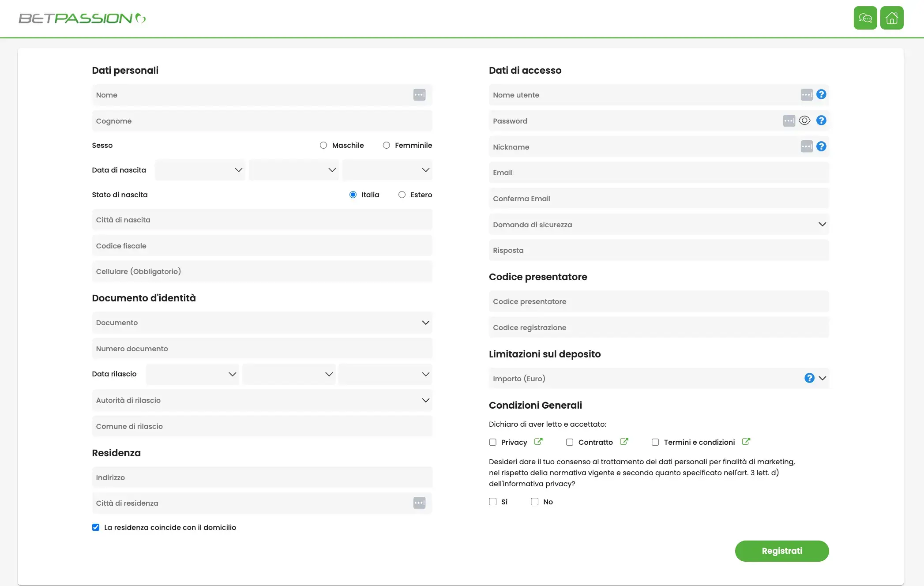Screen dimensions: 924x586
Task: Focus the Nome input field
Action: (x=262, y=95)
